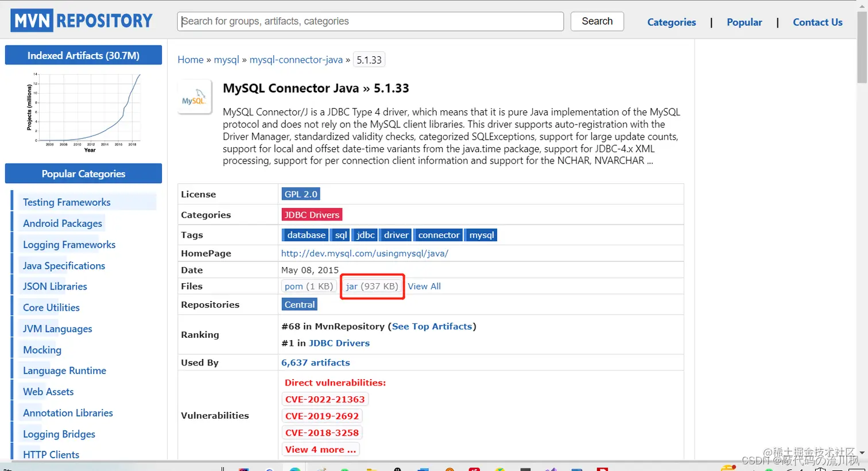The image size is (868, 471).
Task: Open Testing Frameworks category
Action: coord(67,202)
